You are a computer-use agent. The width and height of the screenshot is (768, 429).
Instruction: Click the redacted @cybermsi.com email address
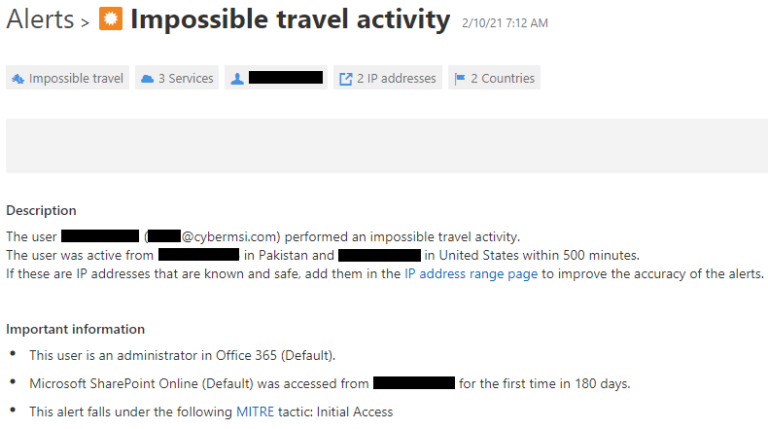215,237
